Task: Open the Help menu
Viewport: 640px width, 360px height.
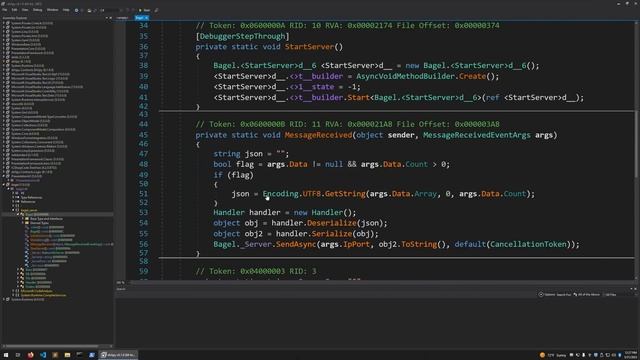Action: click(x=66, y=10)
